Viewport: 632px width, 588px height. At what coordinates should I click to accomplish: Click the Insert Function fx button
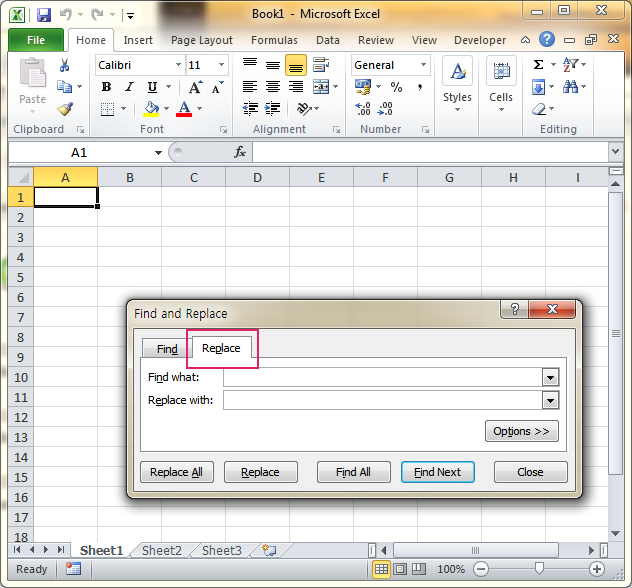coord(240,152)
